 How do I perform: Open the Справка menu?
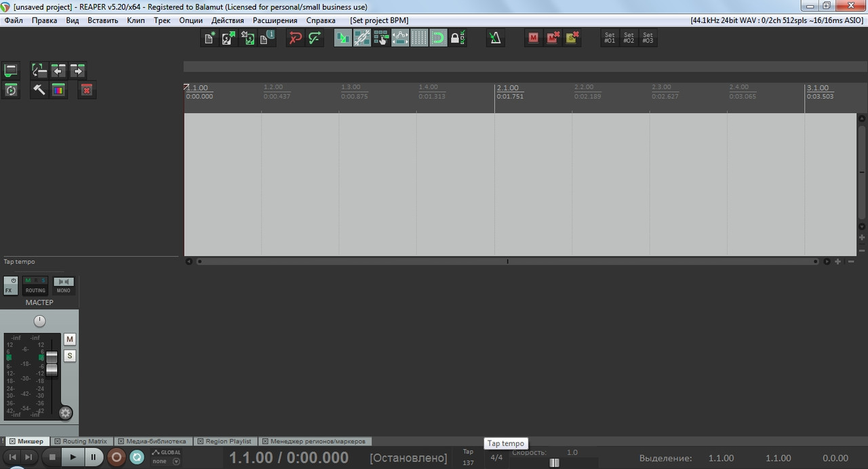321,20
